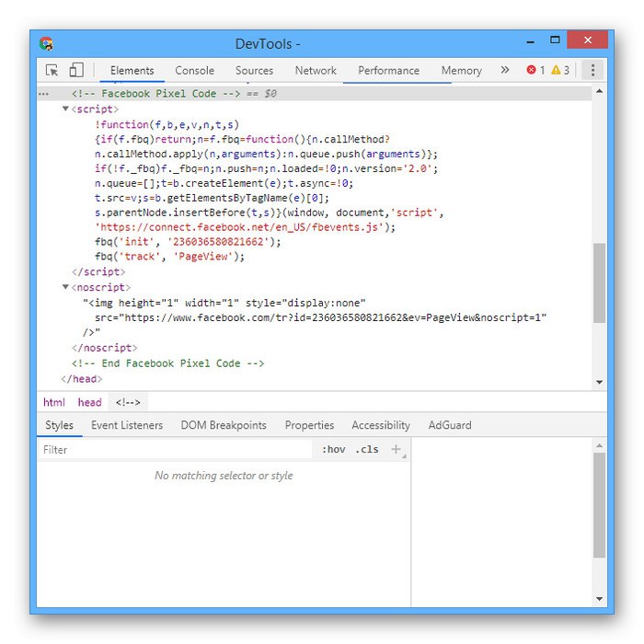Click the Chrome icon in title bar
644x644 pixels.
(46, 43)
